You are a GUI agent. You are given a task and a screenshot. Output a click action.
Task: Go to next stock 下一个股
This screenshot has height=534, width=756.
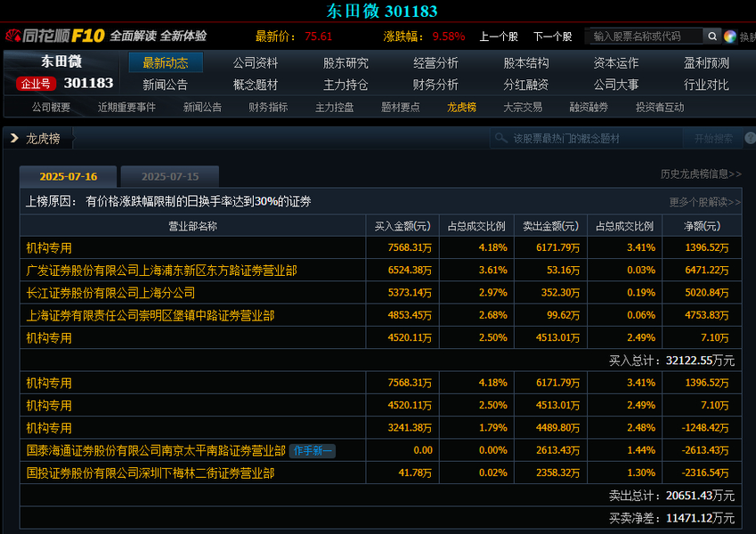553,36
